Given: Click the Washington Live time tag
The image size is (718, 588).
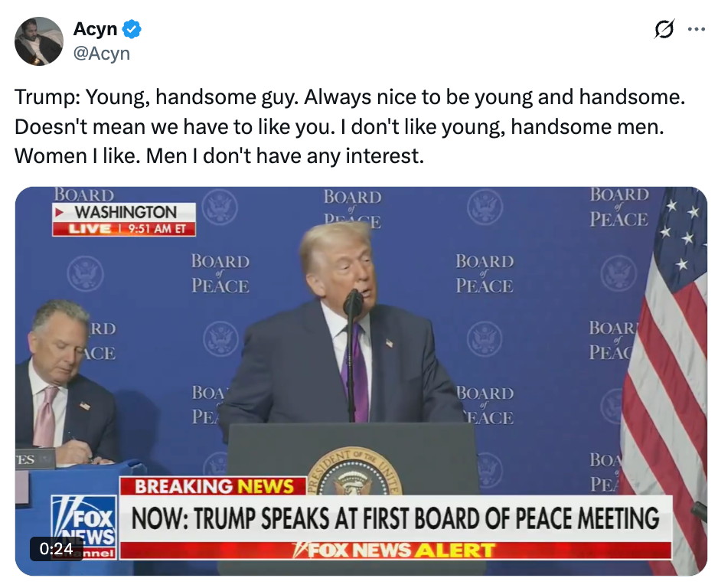Looking at the screenshot, I should click(x=124, y=220).
